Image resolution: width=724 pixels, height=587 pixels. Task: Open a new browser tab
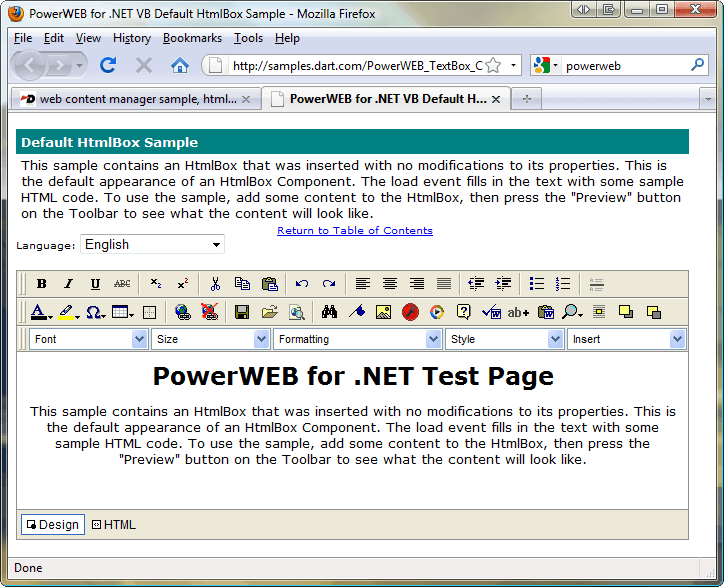tap(526, 99)
